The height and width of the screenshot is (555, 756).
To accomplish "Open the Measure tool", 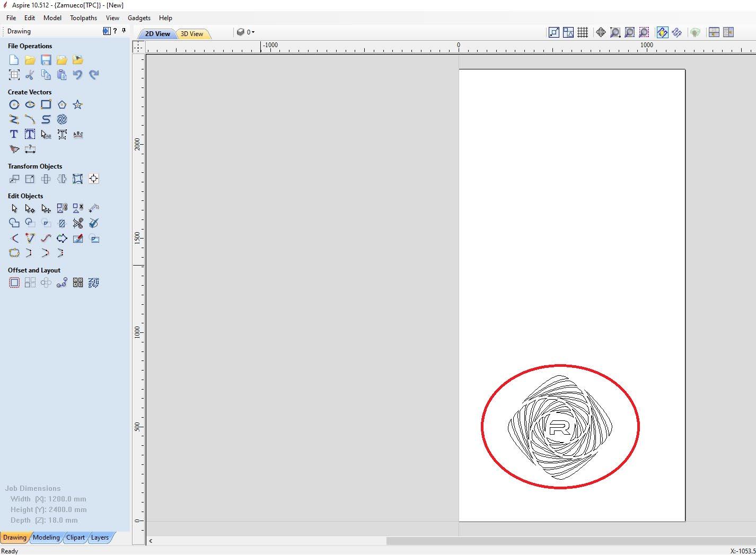I will click(94, 208).
